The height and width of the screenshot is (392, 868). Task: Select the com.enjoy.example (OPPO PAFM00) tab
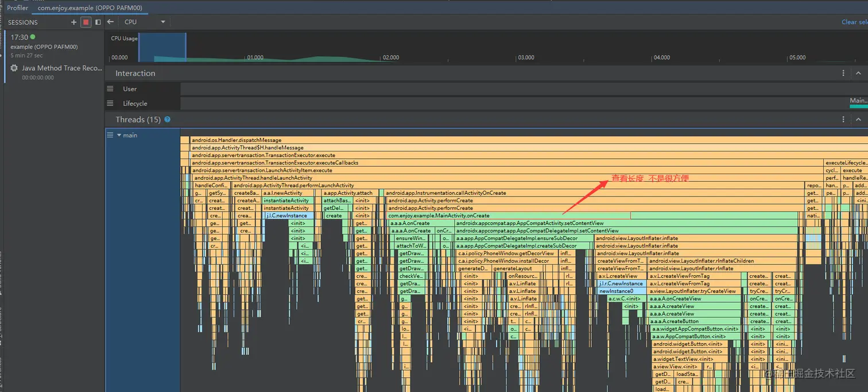coord(90,8)
